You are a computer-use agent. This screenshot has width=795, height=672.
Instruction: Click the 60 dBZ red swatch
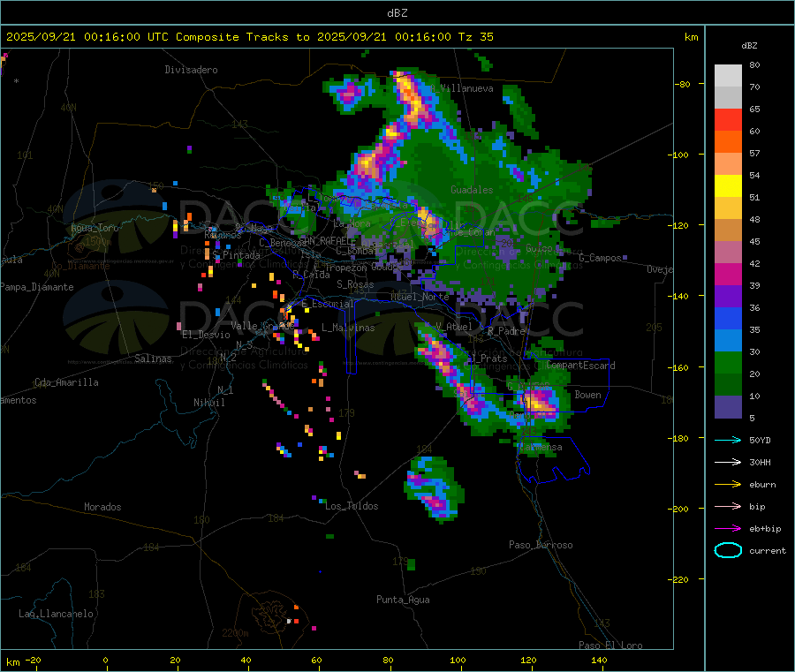[x=728, y=119]
